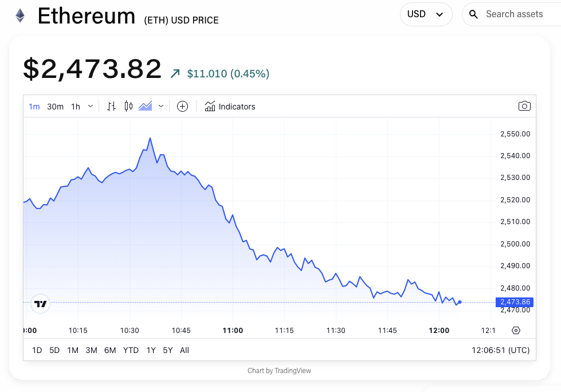This screenshot has width=561, height=392.
Task: Open the chart style chevron dropdown
Action: coord(161,106)
